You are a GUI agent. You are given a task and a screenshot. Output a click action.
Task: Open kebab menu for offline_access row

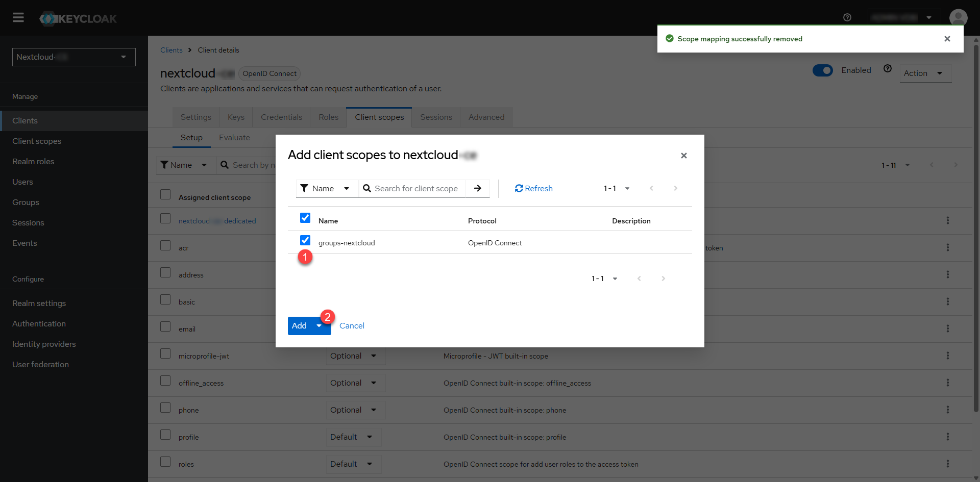948,383
